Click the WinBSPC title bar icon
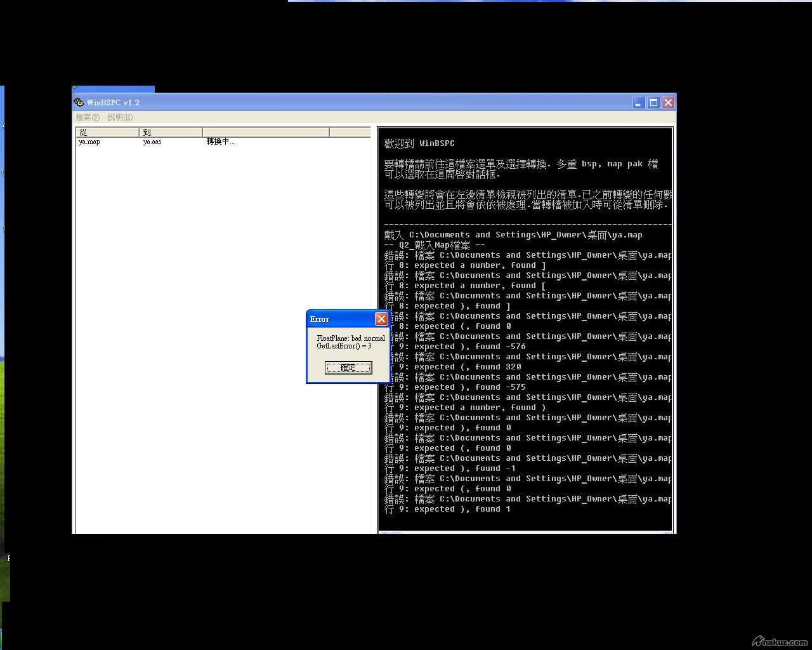Screen dimensions: 812x650 point(79,102)
